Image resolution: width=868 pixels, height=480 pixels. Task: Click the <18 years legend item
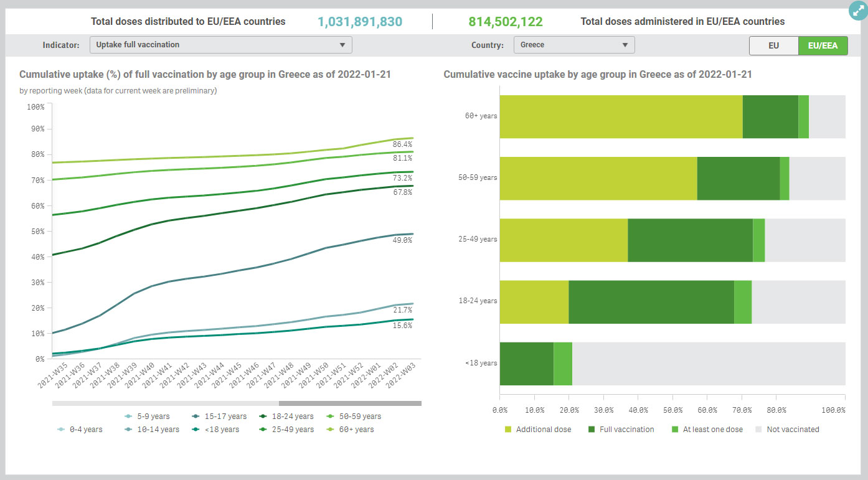[215, 430]
